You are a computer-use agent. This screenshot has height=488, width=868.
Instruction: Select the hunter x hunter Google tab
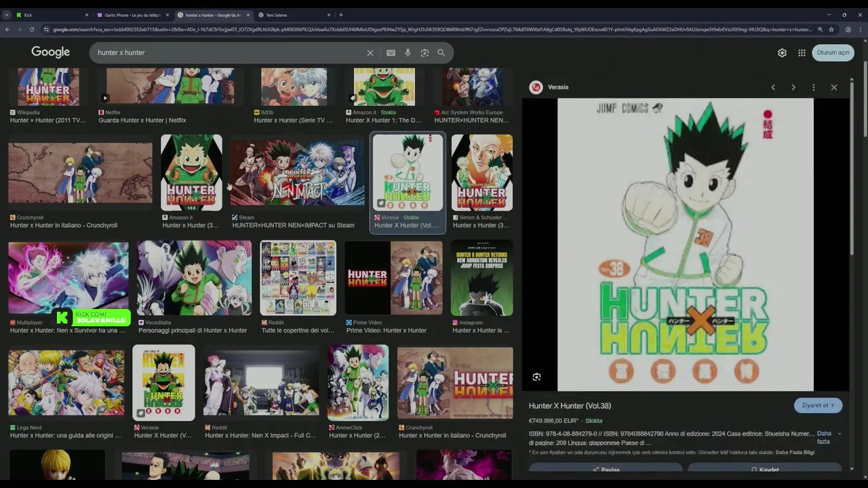pyautogui.click(x=213, y=15)
